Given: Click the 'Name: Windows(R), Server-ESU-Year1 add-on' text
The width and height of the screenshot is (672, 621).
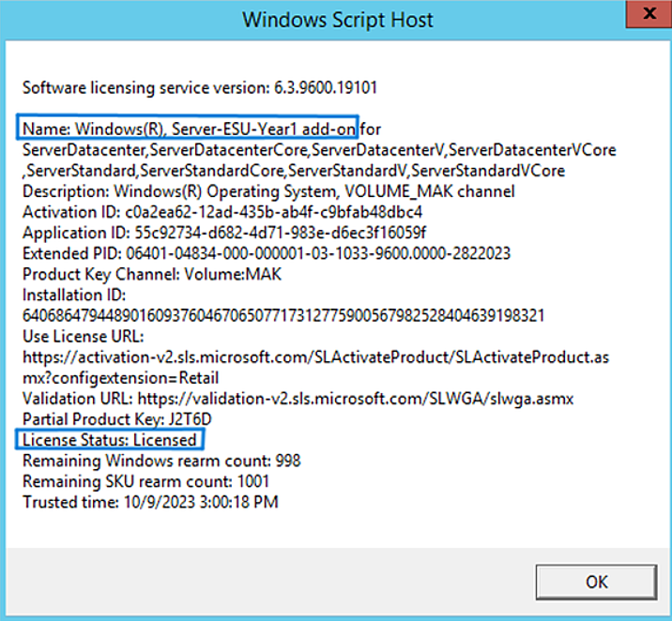Looking at the screenshot, I should pos(189,129).
